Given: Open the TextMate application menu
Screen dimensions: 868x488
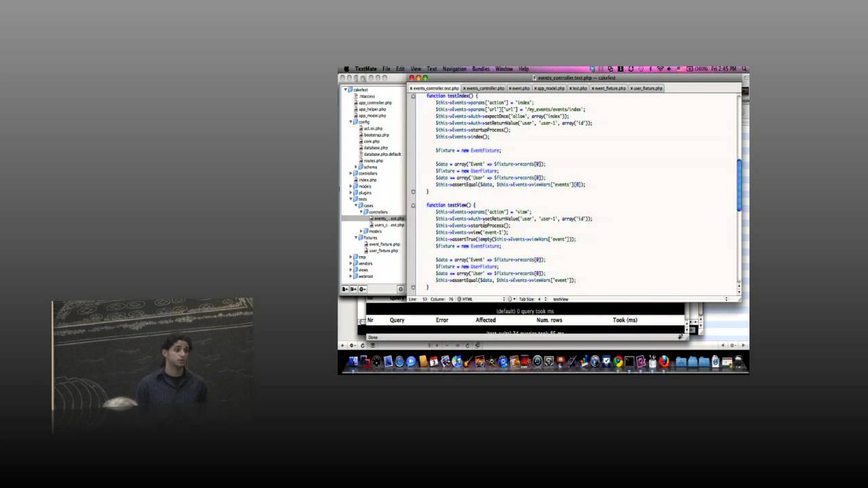Looking at the screenshot, I should pyautogui.click(x=366, y=69).
